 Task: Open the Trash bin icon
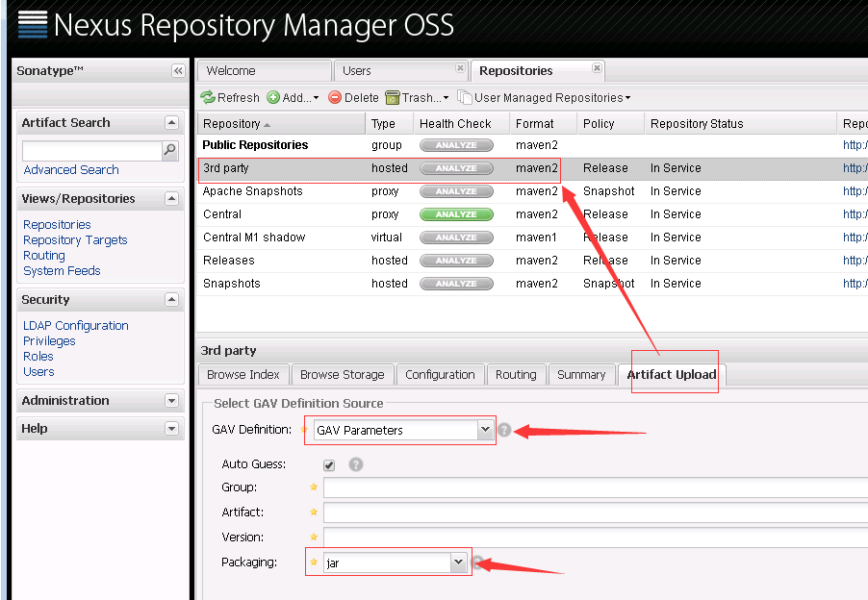pyautogui.click(x=393, y=98)
